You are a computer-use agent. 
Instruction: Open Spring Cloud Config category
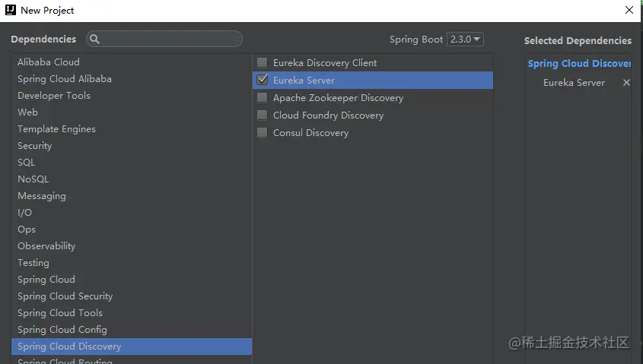(x=131, y=330)
